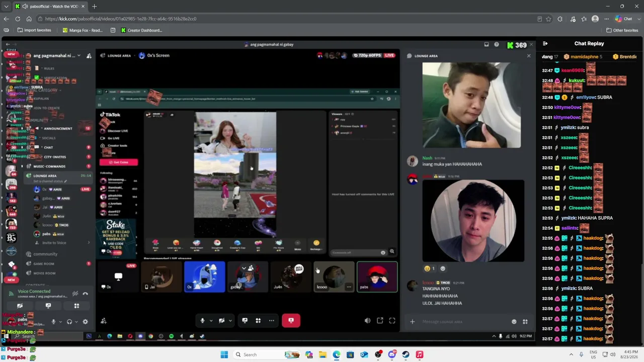Open the browser profile icon

pos(595,19)
